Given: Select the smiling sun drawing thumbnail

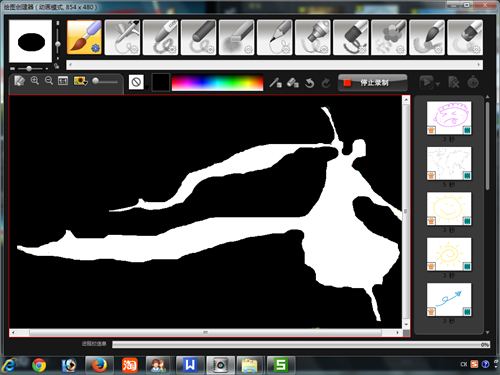Looking at the screenshot, I should tap(449, 209).
